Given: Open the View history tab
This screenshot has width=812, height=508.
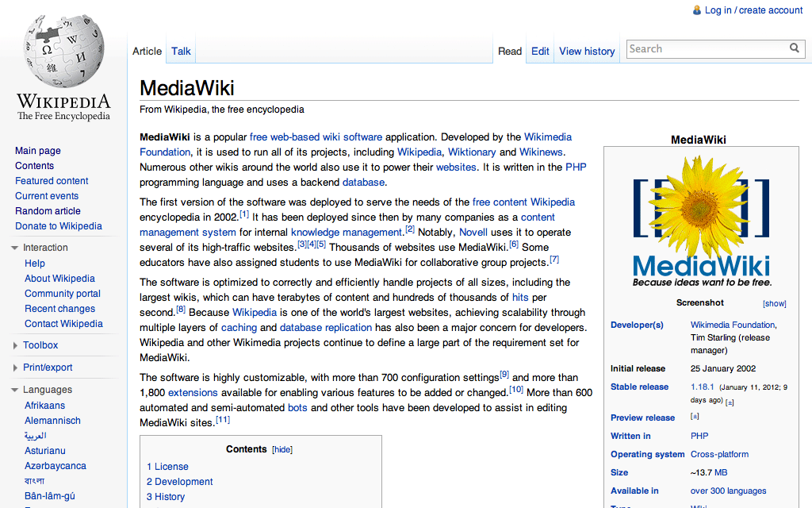Looking at the screenshot, I should (586, 50).
